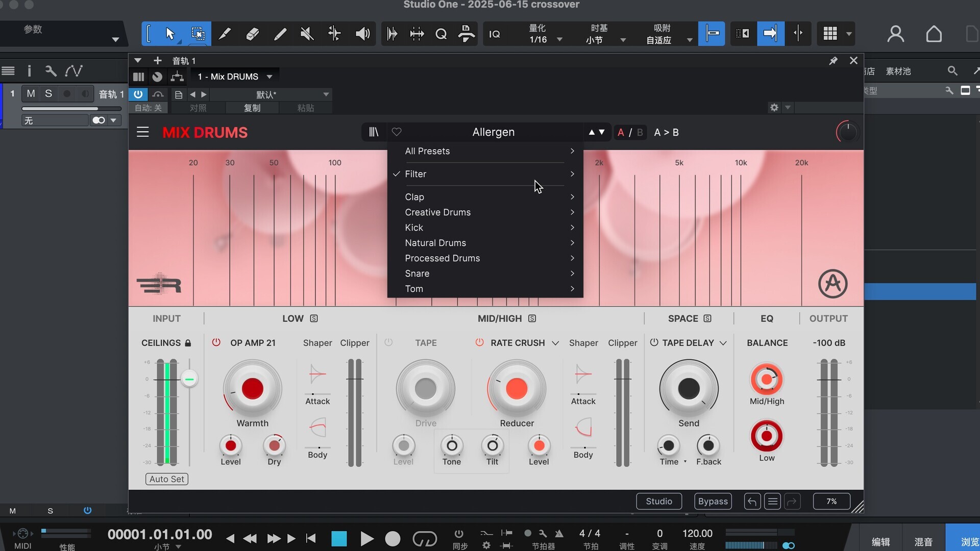This screenshot has width=980, height=551.
Task: Click the tempo 120.00 field
Action: coord(697,534)
